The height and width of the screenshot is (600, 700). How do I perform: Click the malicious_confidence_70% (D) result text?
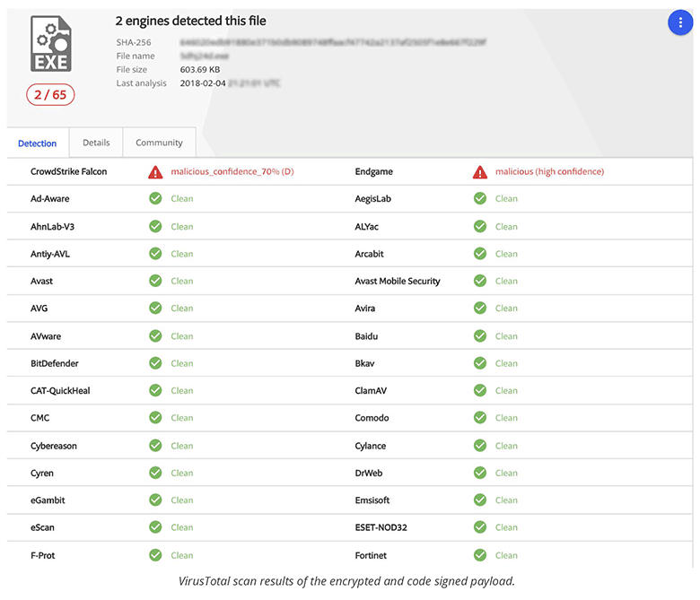pyautogui.click(x=232, y=171)
